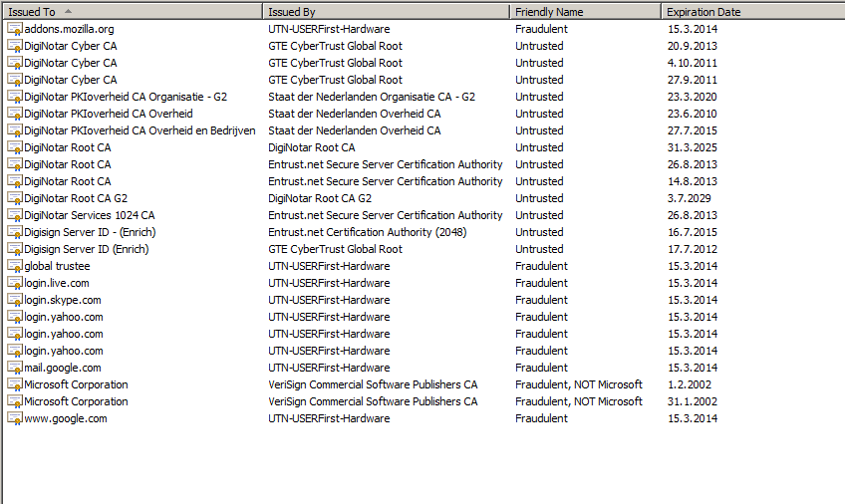Viewport: 845px width, 504px height.
Task: Select the DigiNotar Cyber CA expiring 4.10.2011
Action: point(70,63)
